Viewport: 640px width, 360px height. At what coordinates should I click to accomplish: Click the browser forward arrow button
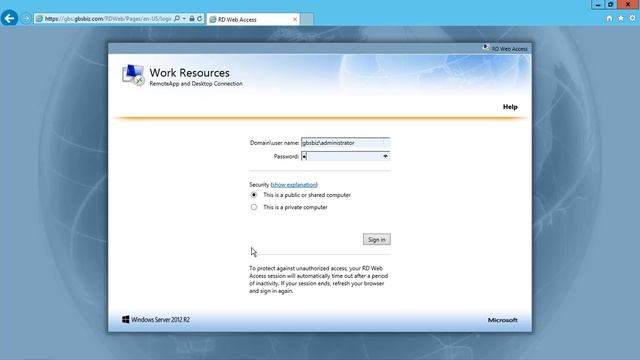pyautogui.click(x=26, y=19)
